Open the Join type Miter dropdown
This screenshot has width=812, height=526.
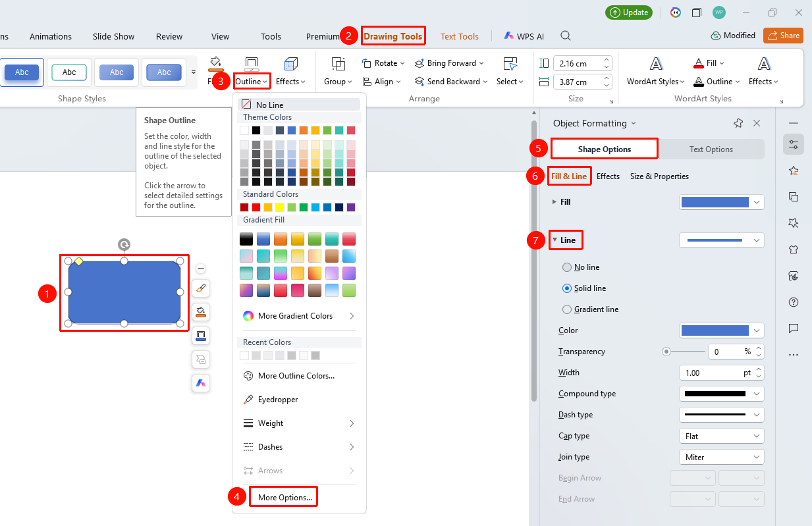(x=721, y=457)
